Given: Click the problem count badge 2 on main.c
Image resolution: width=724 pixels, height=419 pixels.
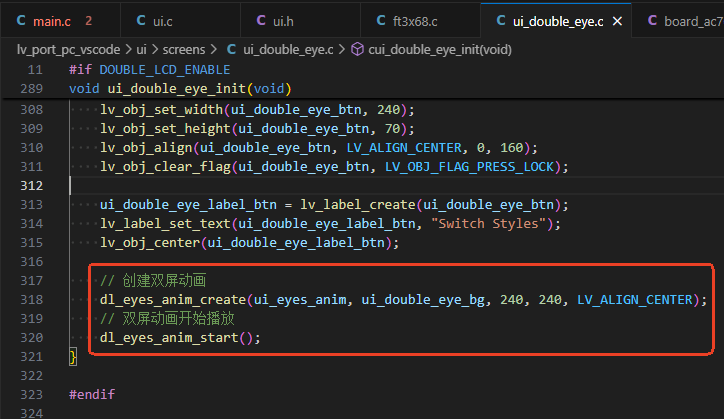Looking at the screenshot, I should (89, 21).
